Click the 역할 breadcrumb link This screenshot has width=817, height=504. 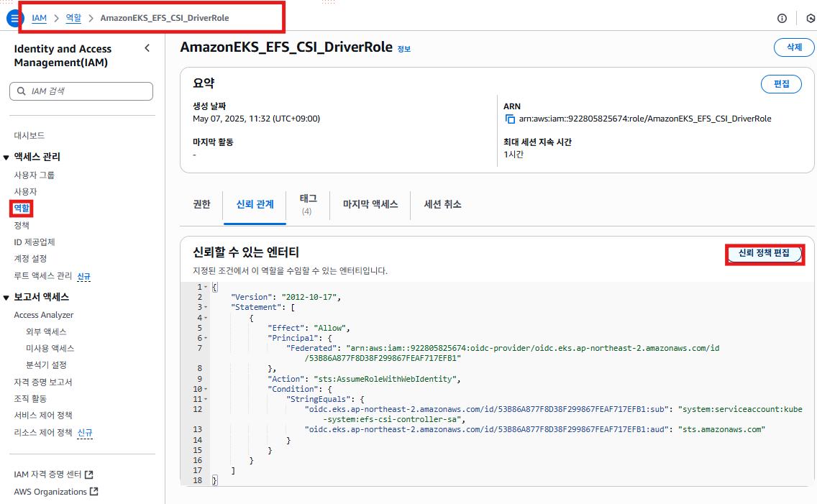(73, 18)
